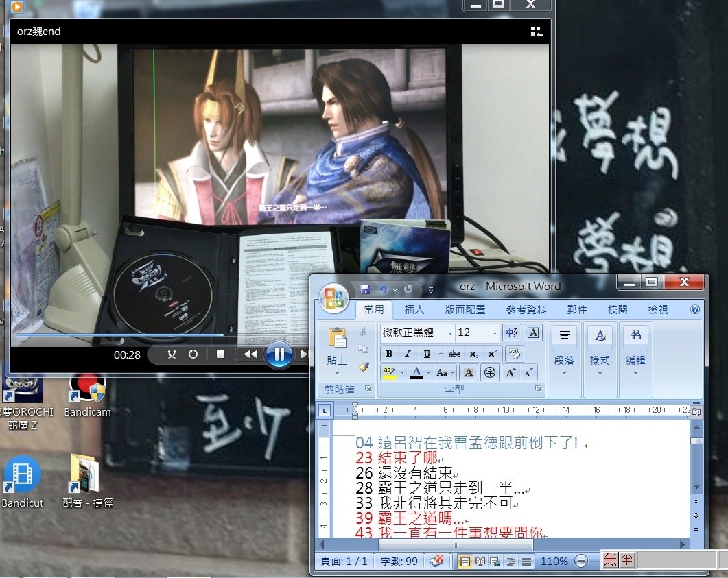Expand the font size dropdown showing 12

495,333
